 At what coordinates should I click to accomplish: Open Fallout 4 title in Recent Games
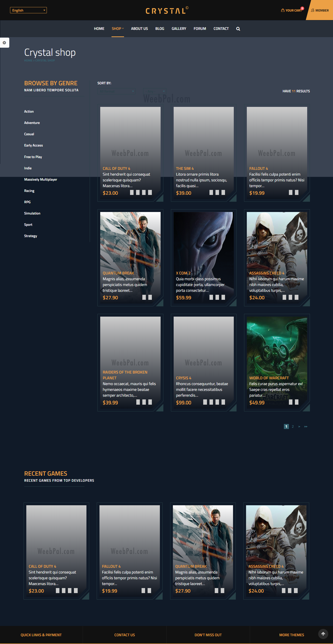(x=111, y=566)
